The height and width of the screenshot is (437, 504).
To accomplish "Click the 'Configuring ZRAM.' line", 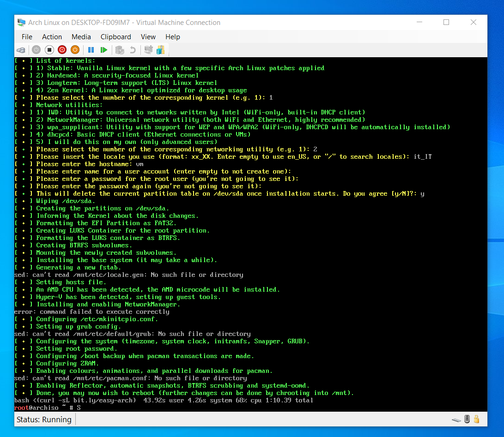I will click(x=56, y=364).
